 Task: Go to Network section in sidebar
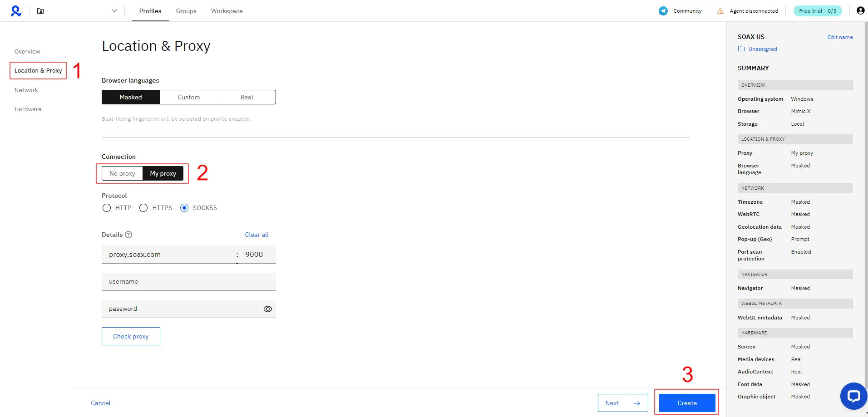(26, 90)
